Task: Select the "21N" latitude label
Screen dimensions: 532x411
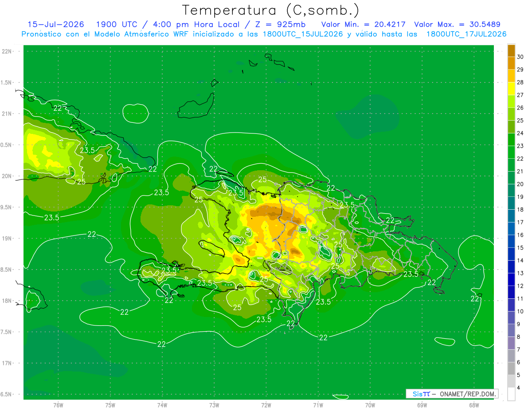Action: [x=8, y=114]
